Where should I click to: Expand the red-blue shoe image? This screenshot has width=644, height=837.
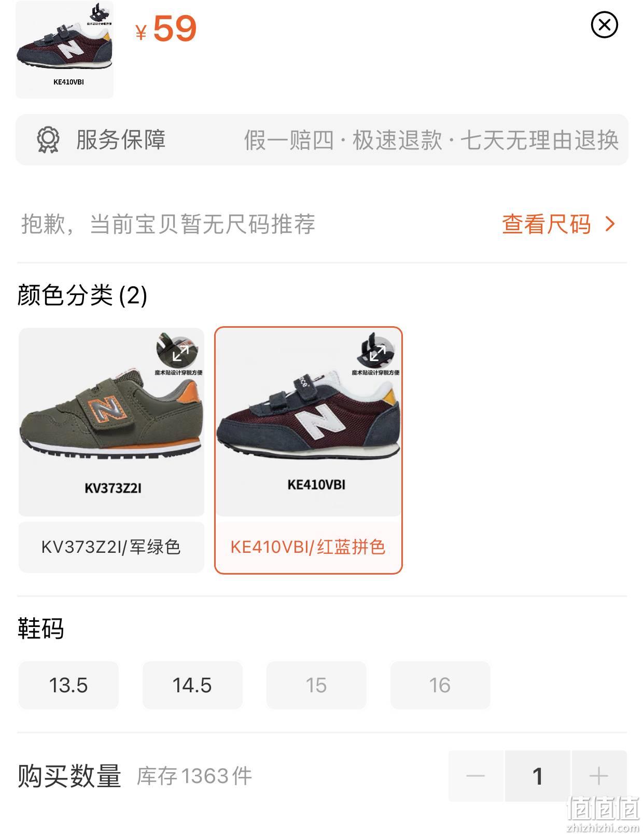tap(377, 353)
